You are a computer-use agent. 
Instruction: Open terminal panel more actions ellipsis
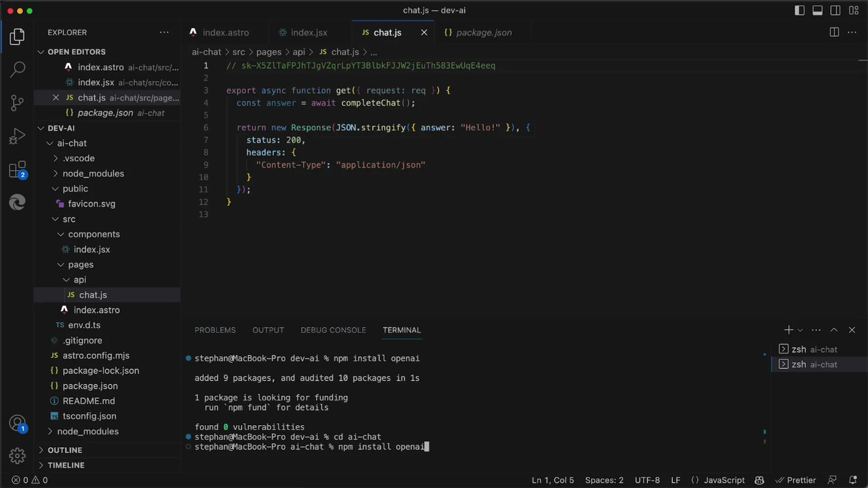pos(816,330)
